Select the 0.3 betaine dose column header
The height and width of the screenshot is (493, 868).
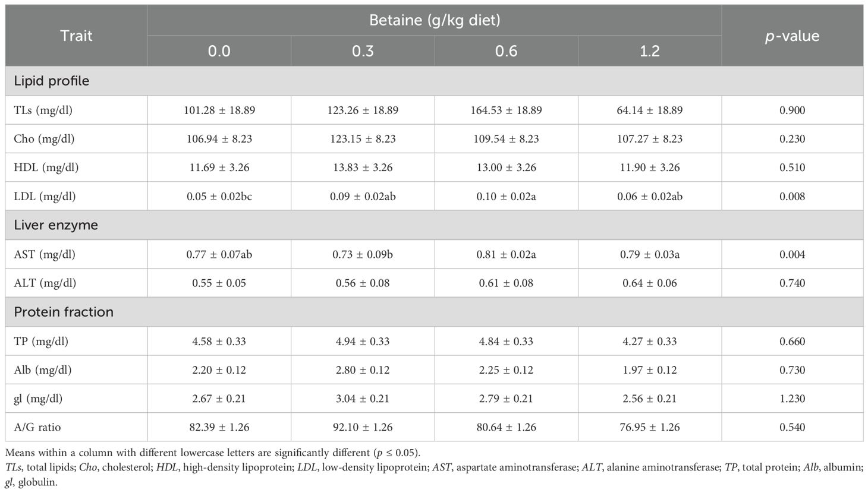363,51
